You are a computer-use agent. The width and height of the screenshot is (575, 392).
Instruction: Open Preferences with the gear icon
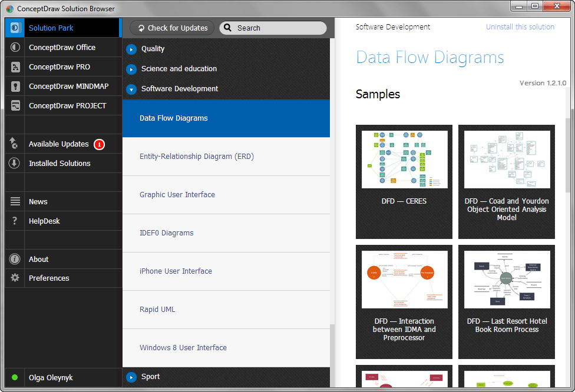click(x=13, y=278)
